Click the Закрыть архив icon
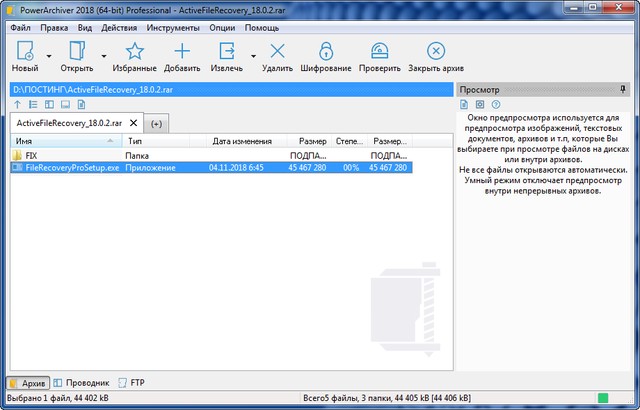640x410 pixels. pos(437,54)
